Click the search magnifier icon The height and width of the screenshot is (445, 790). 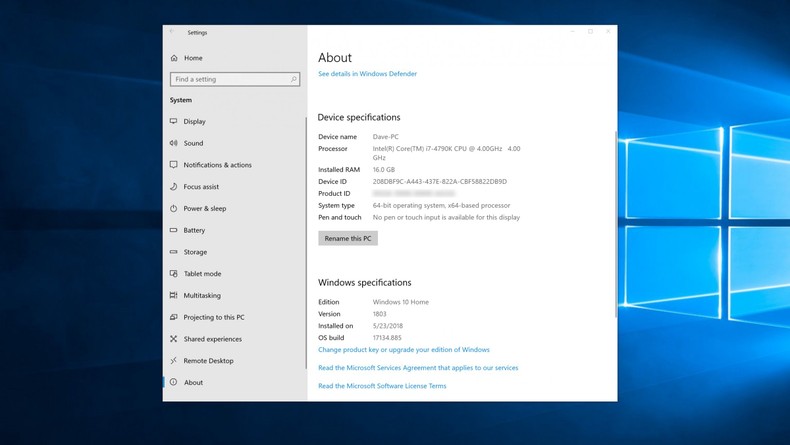[x=294, y=79]
